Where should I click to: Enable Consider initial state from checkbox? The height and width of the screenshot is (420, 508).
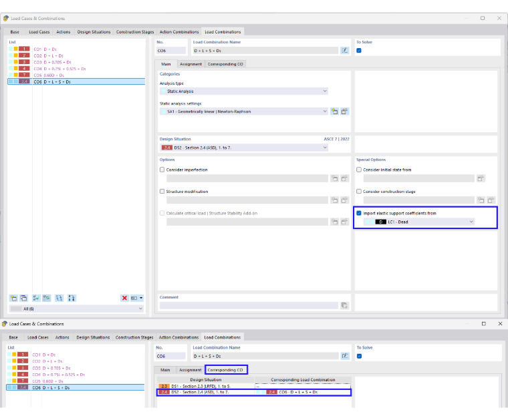pos(359,170)
